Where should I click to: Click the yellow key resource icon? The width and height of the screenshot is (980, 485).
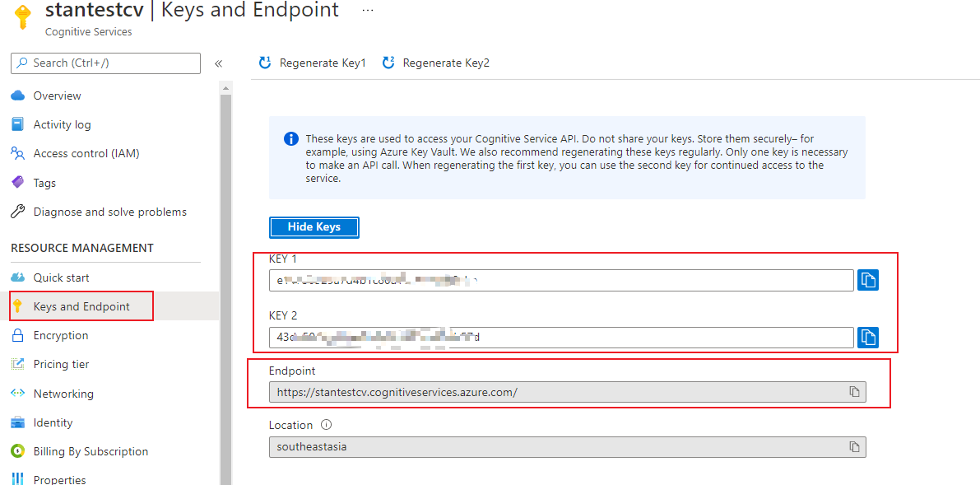coord(23,16)
